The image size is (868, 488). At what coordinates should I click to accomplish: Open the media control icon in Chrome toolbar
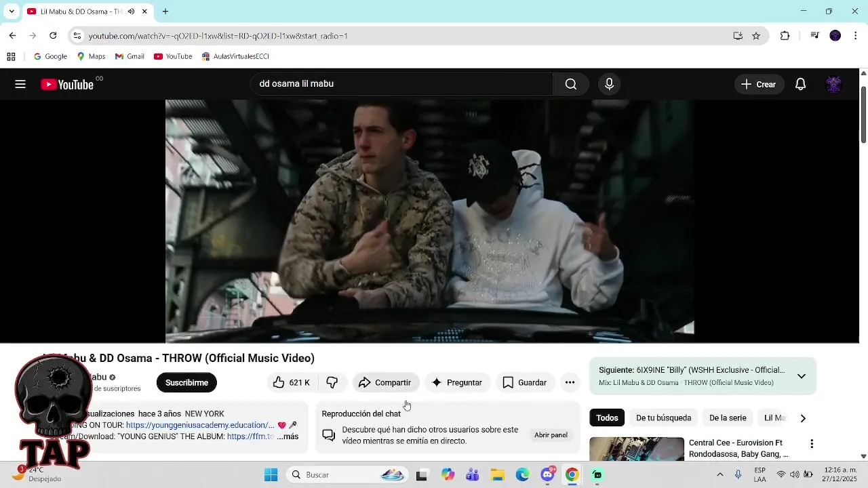pos(814,36)
